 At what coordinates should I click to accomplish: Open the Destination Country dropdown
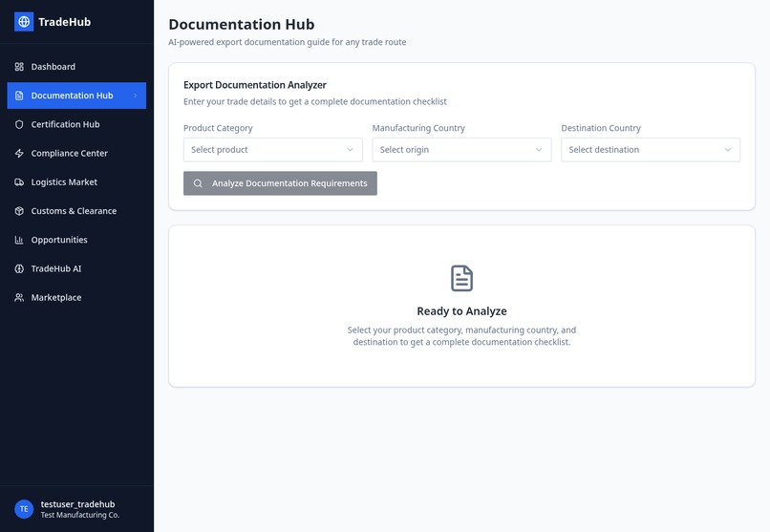pyautogui.click(x=651, y=150)
